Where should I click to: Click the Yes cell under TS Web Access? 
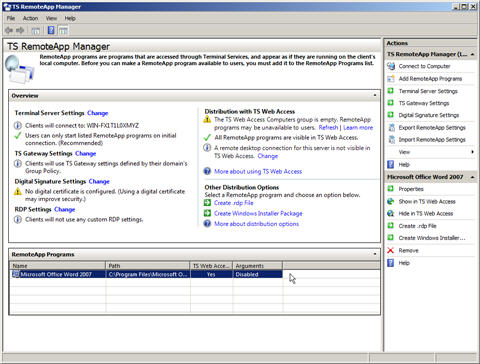click(211, 274)
